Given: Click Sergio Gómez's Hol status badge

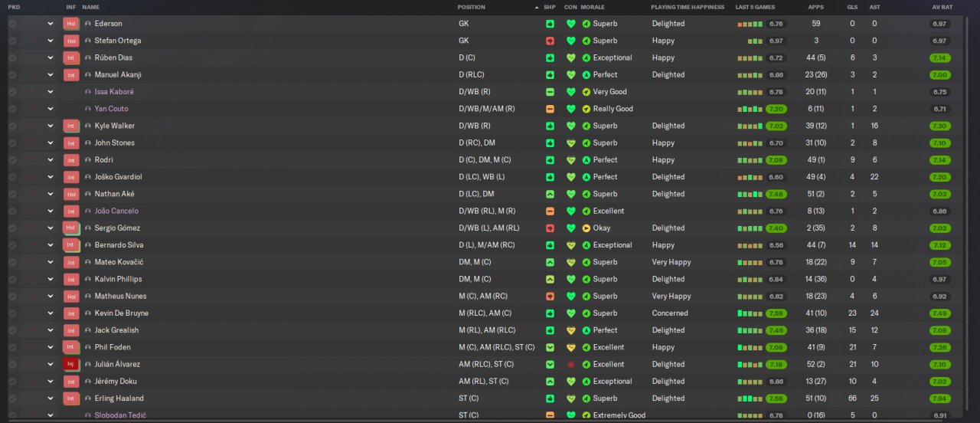Looking at the screenshot, I should 71,228.
